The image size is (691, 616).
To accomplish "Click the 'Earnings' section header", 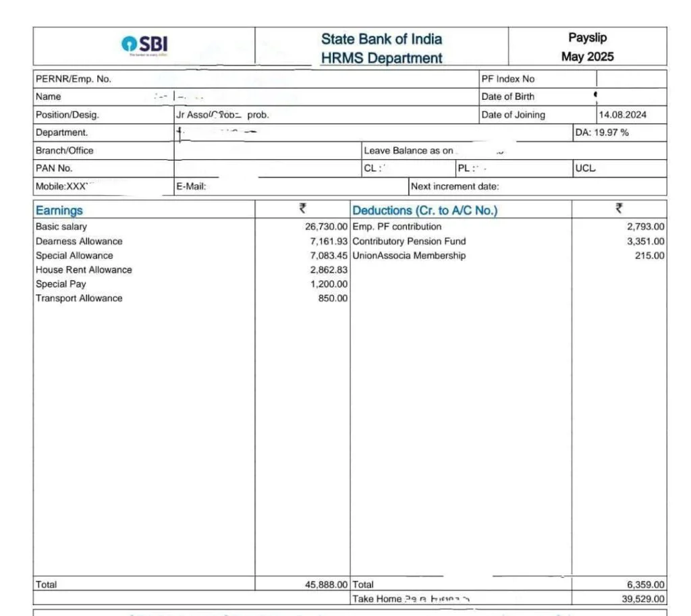I will click(59, 211).
